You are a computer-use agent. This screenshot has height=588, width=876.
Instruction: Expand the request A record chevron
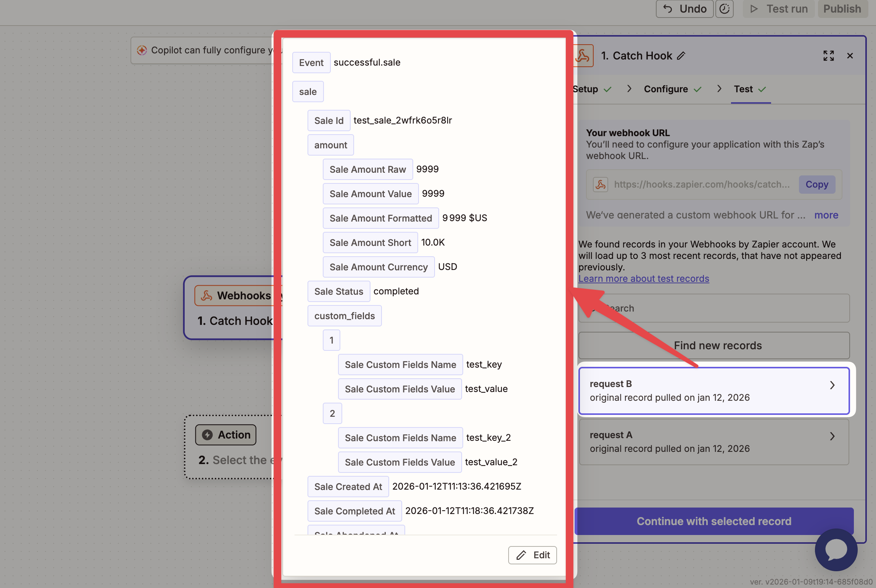point(832,436)
